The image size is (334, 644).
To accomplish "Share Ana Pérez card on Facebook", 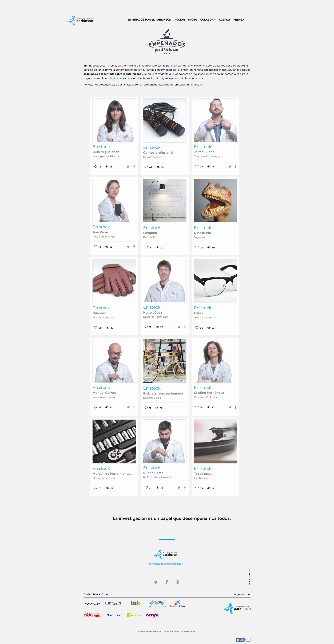I will pos(134,247).
